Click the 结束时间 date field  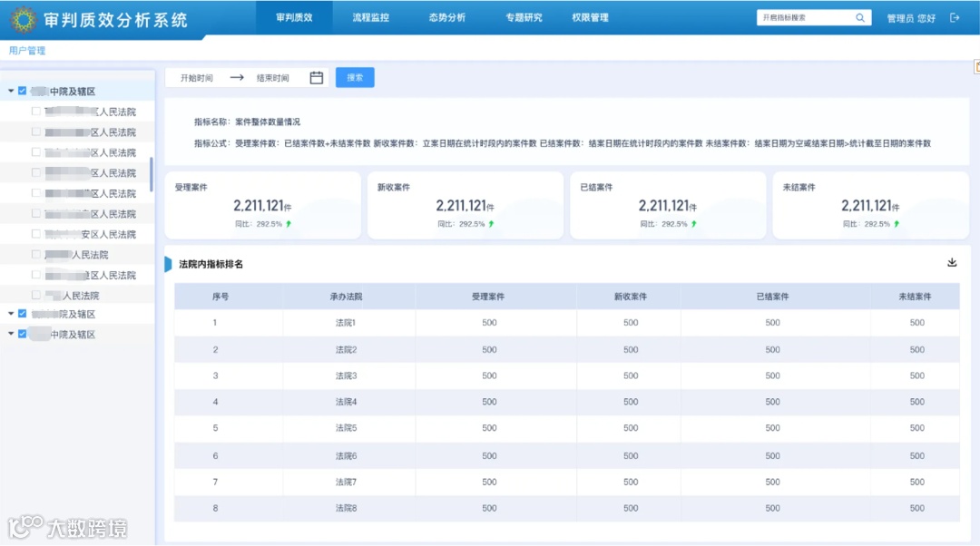pyautogui.click(x=272, y=78)
